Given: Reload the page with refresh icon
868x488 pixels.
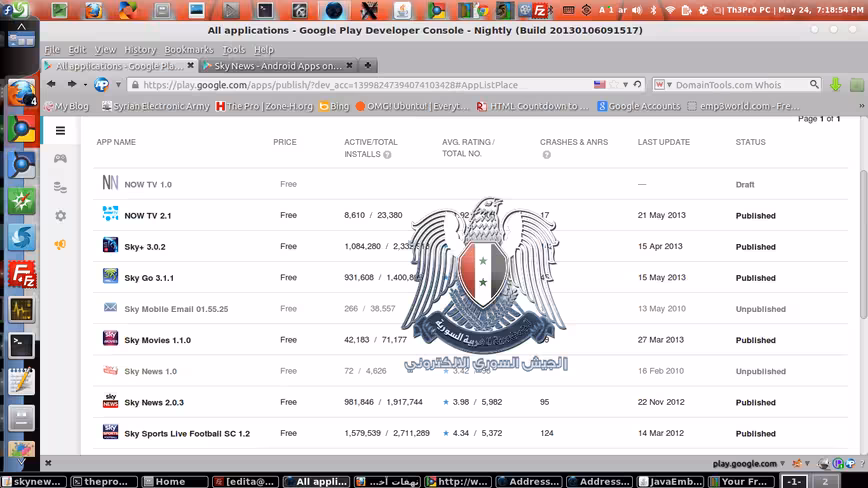Looking at the screenshot, I should (638, 85).
